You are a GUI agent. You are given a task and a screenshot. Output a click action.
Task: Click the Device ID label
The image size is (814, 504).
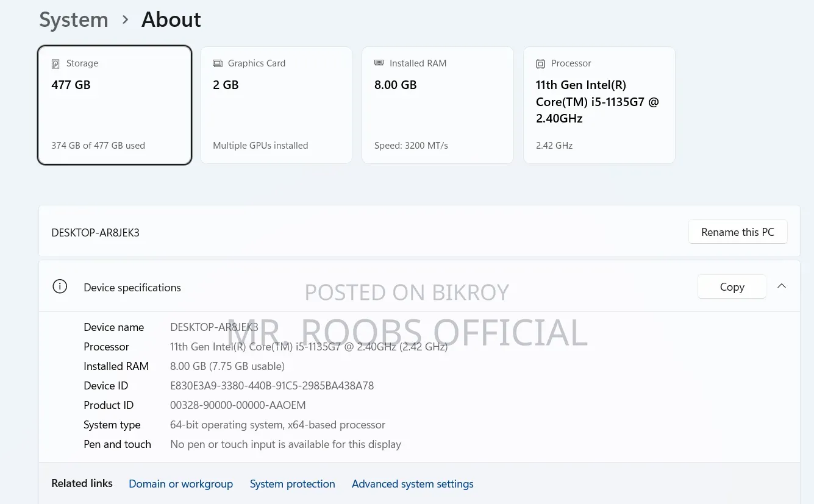tap(105, 386)
